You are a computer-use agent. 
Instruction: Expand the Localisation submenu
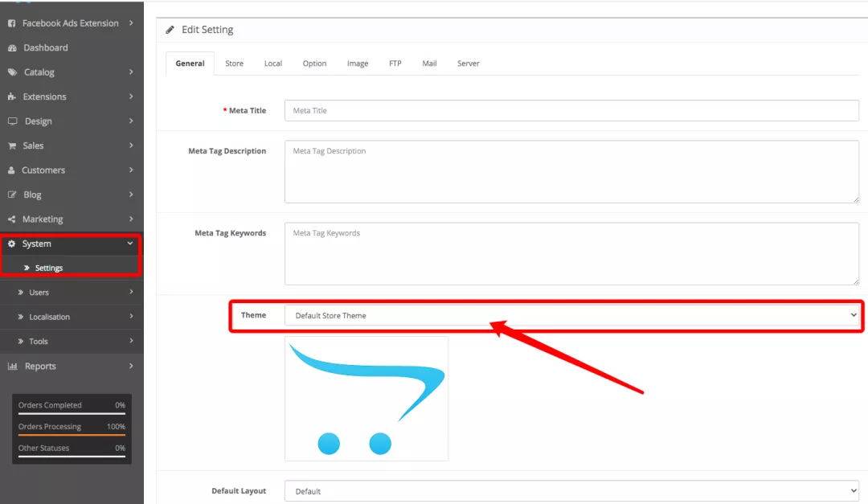click(x=72, y=317)
